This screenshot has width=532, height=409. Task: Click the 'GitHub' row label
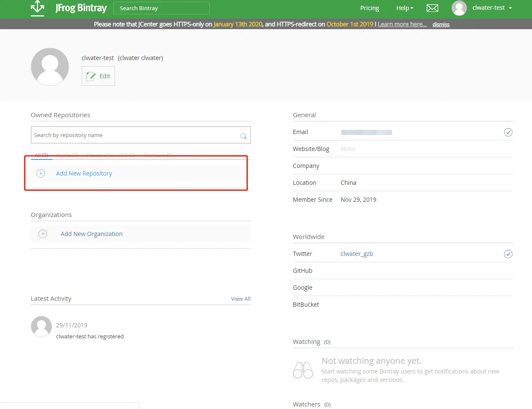click(303, 271)
